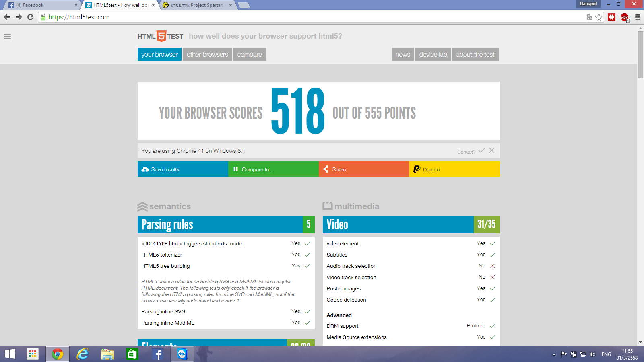This screenshot has height=362, width=644.
Task: Click the Danupol profile button
Action: [x=588, y=4]
